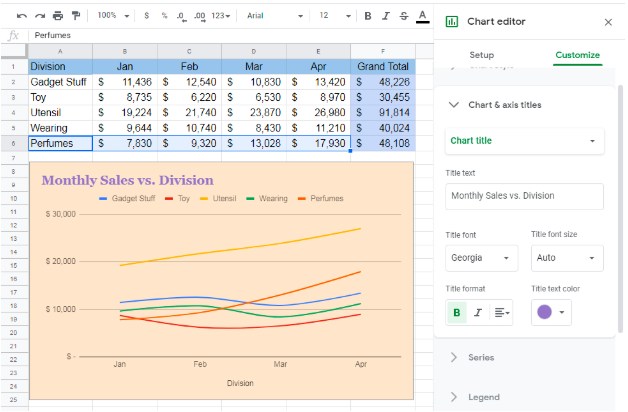Click the Chart editor panel scrollbar

point(621,208)
